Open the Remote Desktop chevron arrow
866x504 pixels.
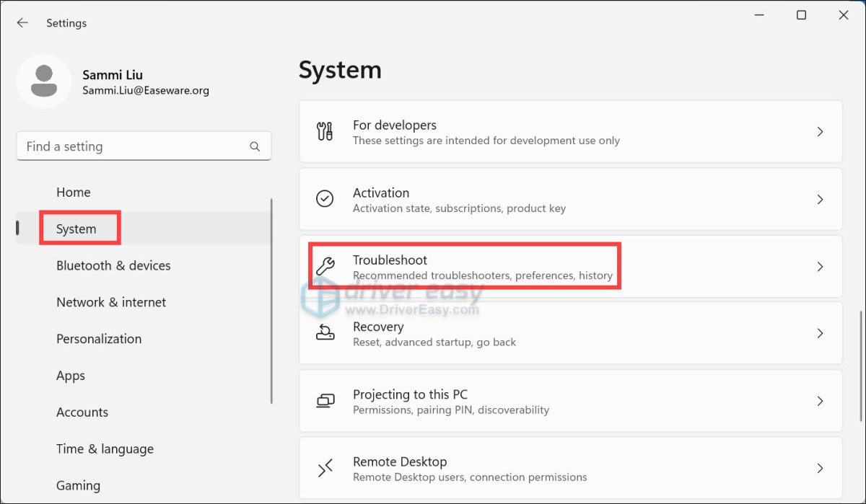click(x=820, y=469)
